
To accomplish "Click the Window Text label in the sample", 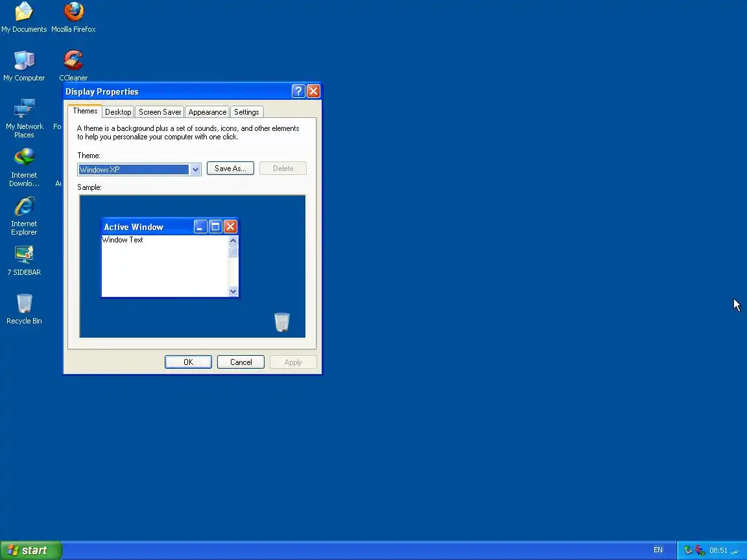I will coord(123,240).
